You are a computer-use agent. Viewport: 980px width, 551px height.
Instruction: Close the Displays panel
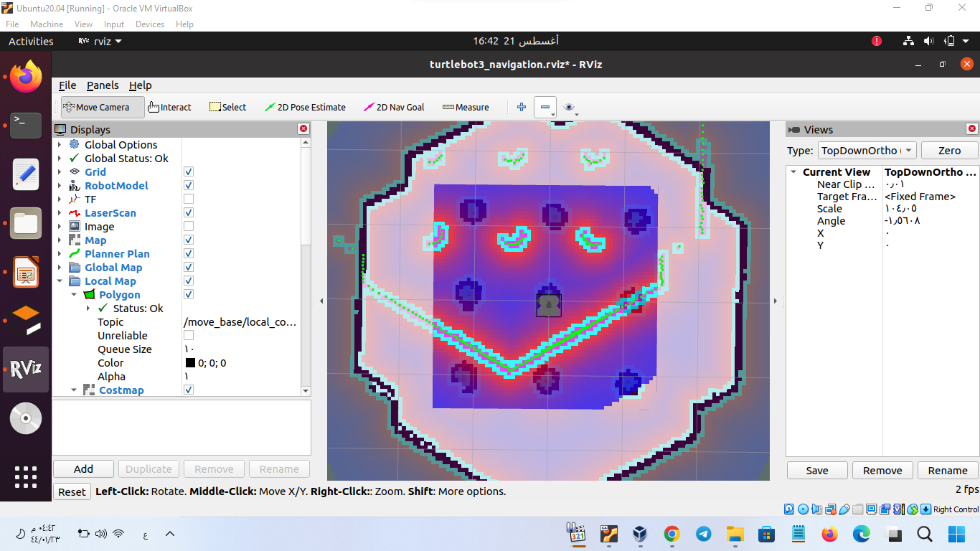pos(303,129)
